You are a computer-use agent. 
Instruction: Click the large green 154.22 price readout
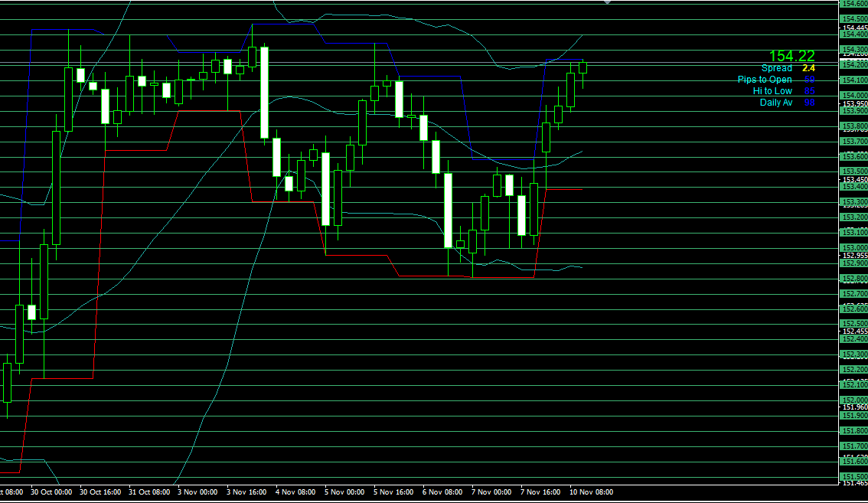(x=792, y=56)
